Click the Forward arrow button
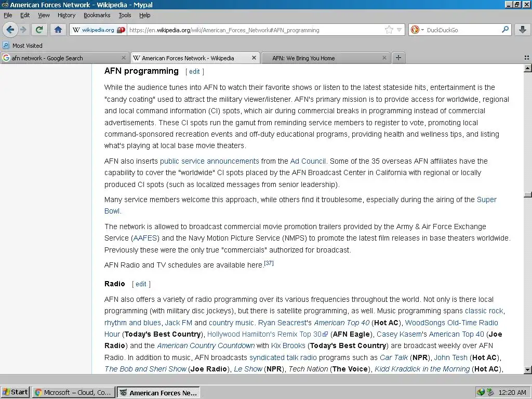 (x=23, y=30)
